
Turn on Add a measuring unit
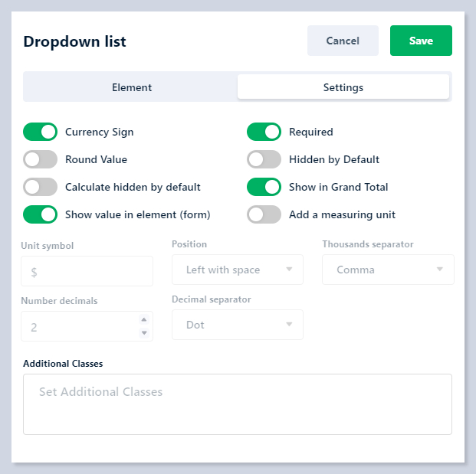pyautogui.click(x=264, y=214)
